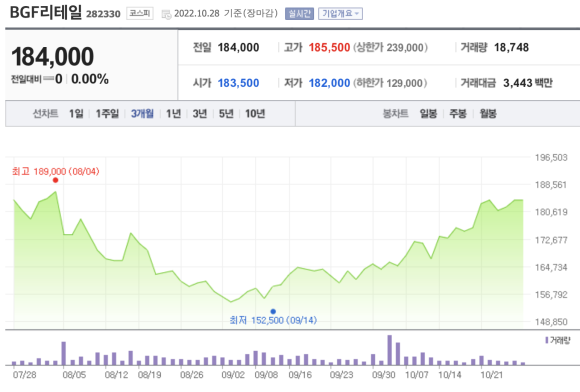Click the 196,503 price axis label
580x392 pixels.
click(x=551, y=158)
